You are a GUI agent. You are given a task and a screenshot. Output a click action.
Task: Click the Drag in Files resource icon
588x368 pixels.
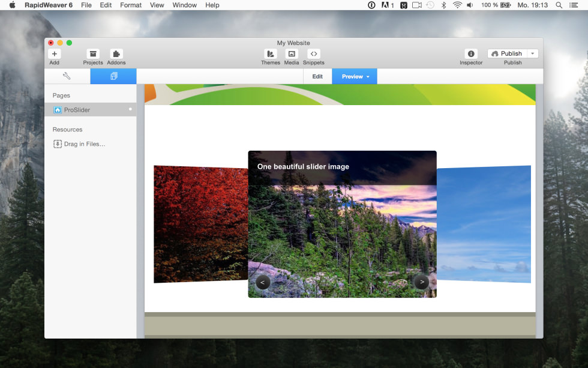[58, 144]
